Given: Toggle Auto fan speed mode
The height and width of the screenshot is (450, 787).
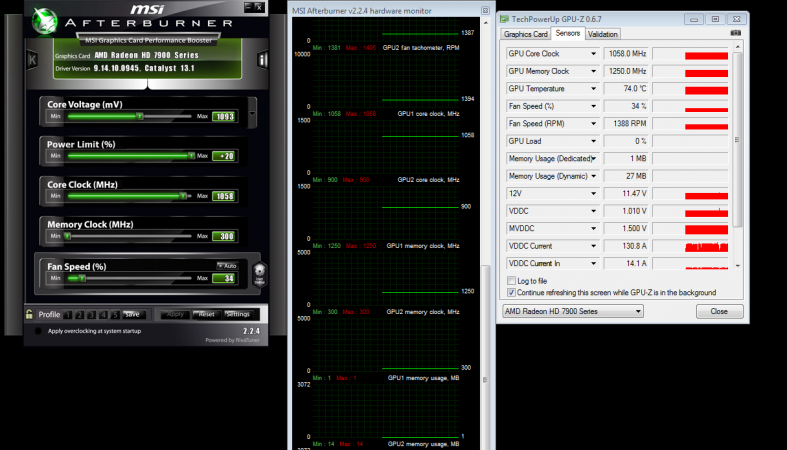Looking at the screenshot, I should [x=227, y=266].
